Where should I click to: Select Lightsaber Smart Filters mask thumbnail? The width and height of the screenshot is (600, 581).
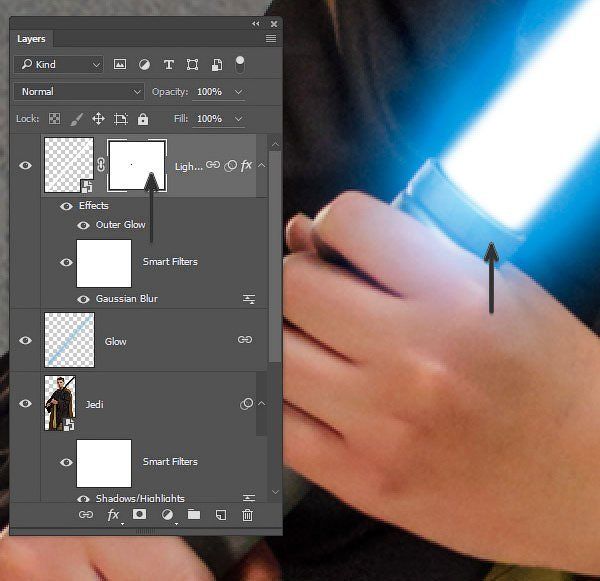104,263
